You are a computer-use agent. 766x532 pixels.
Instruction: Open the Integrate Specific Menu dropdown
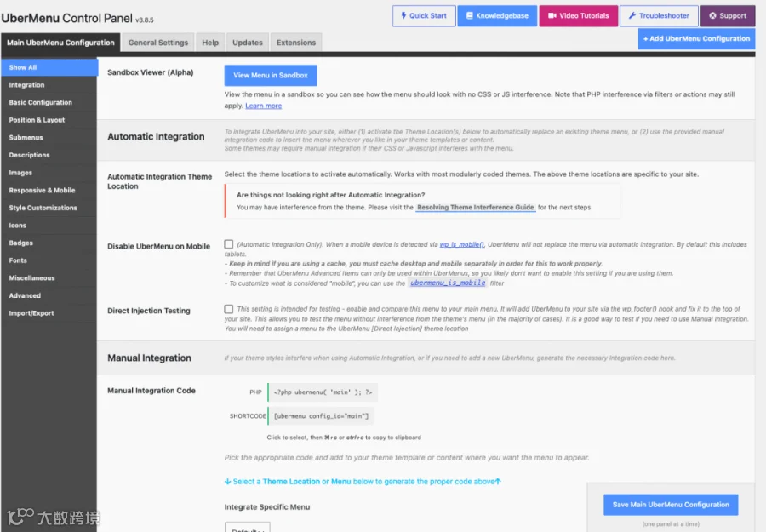(247, 527)
